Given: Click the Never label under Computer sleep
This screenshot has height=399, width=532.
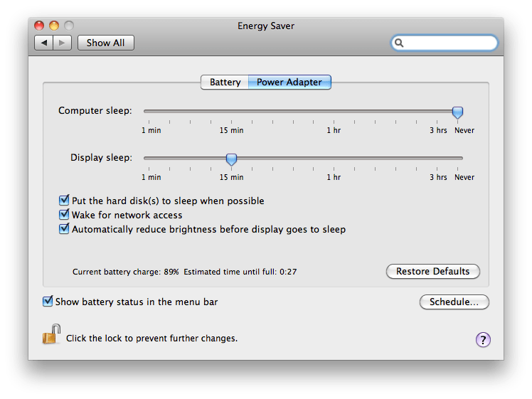Looking at the screenshot, I should coord(464,130).
